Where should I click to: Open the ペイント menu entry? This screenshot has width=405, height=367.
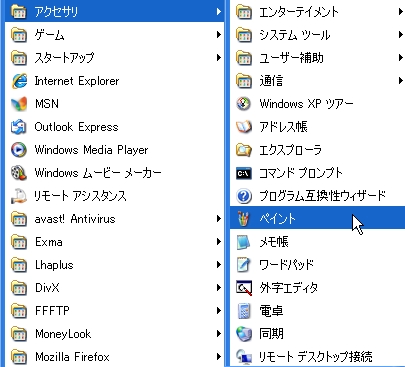317,219
